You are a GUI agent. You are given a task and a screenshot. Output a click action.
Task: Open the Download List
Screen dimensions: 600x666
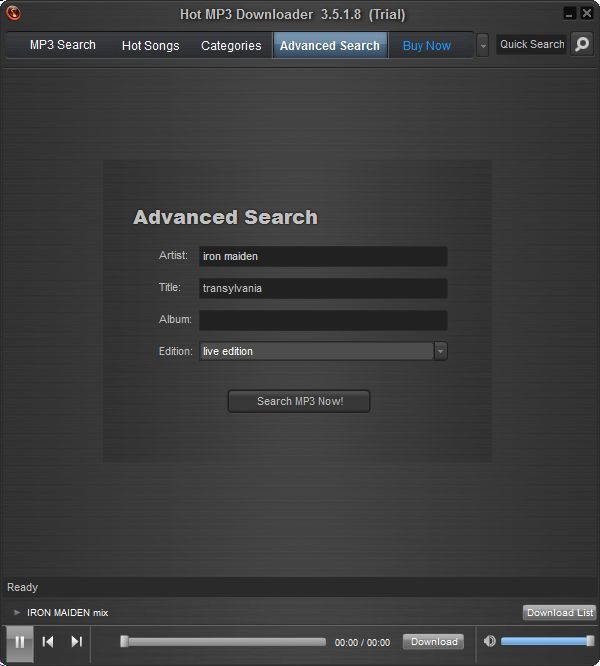click(x=560, y=612)
